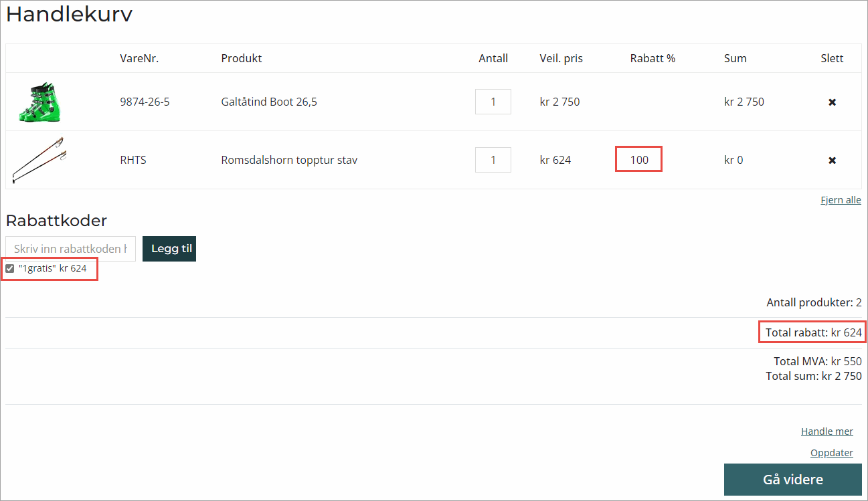Remove Romsdalshorn topptur stav with X icon
Image resolution: width=868 pixels, height=501 pixels.
832,161
